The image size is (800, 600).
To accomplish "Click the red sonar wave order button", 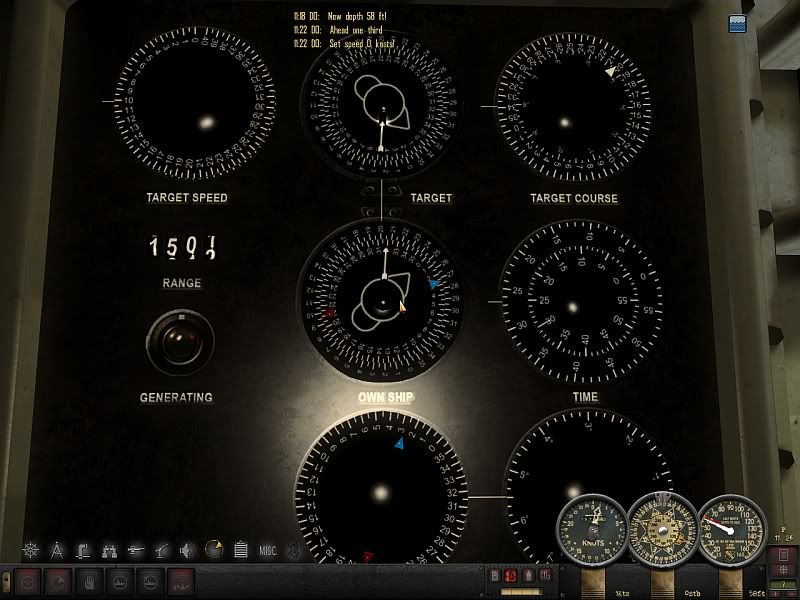I will tap(181, 581).
